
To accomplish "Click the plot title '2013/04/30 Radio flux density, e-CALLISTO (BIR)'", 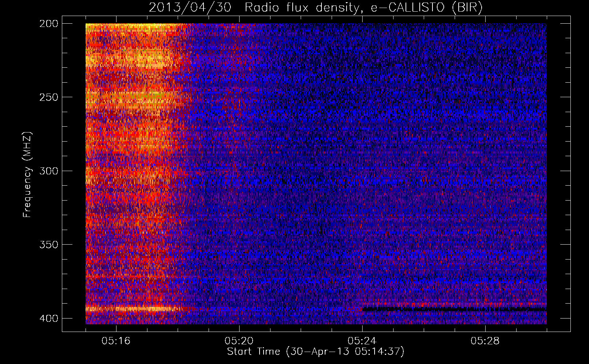I will click(x=316, y=7).
